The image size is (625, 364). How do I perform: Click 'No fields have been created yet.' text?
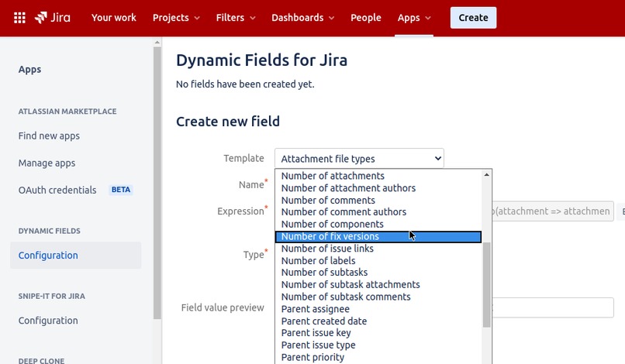tap(245, 84)
